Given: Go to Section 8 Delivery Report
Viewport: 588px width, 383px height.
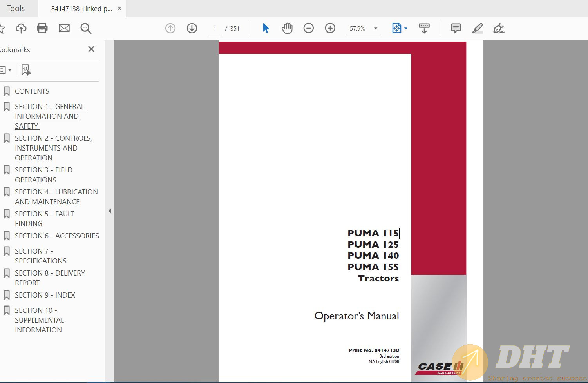Looking at the screenshot, I should pos(50,278).
